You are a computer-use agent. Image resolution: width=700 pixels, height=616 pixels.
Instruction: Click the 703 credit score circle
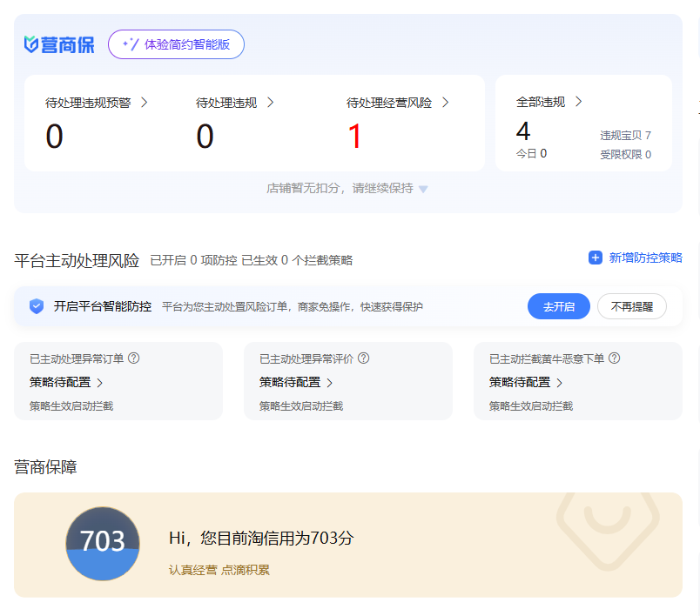pyautogui.click(x=103, y=543)
